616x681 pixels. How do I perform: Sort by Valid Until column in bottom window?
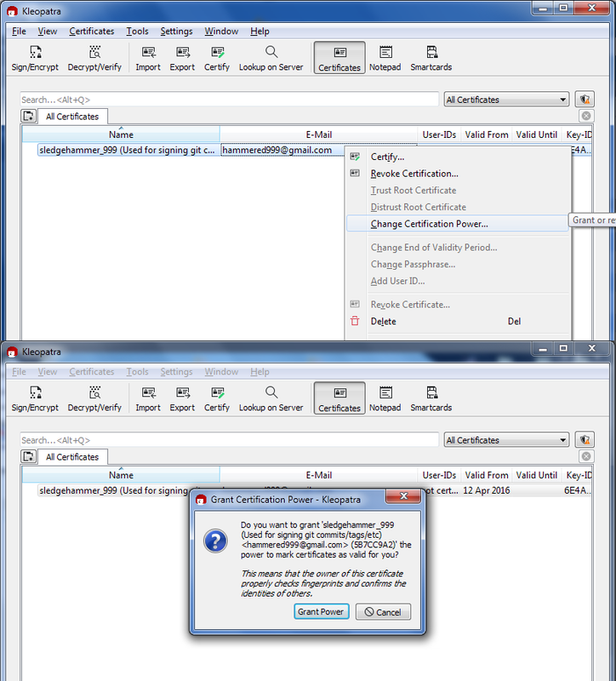tap(537, 475)
